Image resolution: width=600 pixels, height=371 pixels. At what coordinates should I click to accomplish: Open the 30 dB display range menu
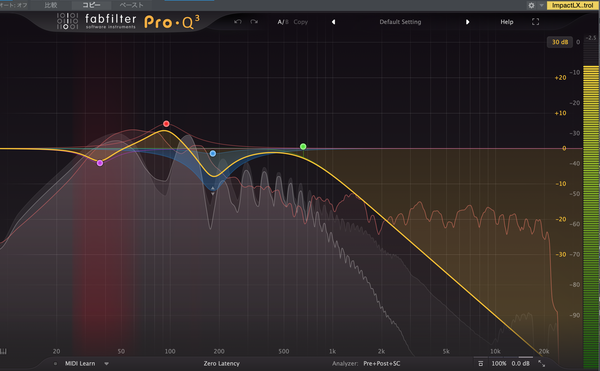point(560,42)
